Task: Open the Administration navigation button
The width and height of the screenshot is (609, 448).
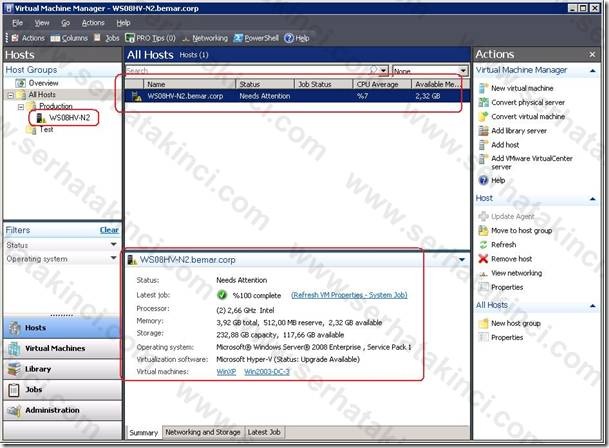Action: 62,410
